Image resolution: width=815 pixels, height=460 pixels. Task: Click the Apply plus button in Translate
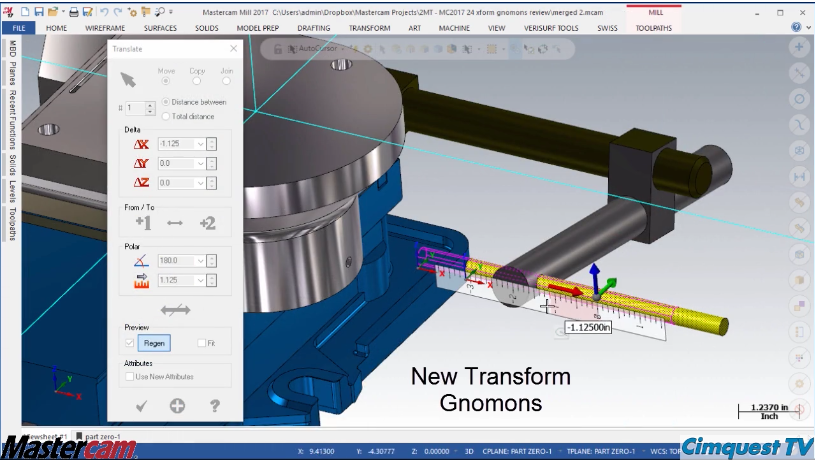(177, 406)
